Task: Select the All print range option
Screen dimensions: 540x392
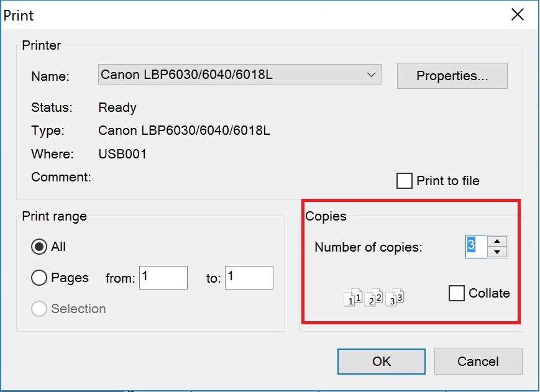Action: click(39, 247)
